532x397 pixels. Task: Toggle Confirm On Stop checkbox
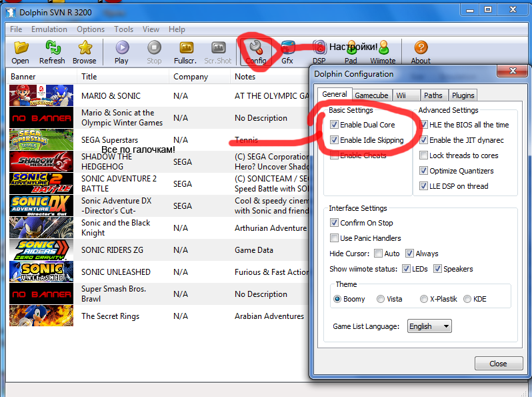(334, 222)
